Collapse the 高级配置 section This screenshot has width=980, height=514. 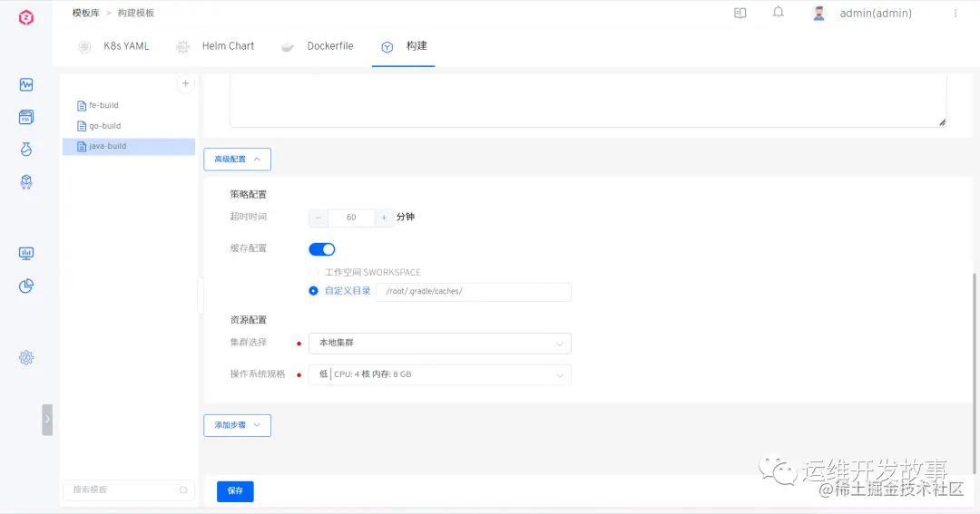237,160
